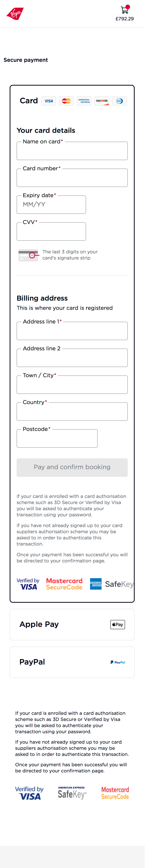Click Pay and confirm booking
147x868 pixels.
point(72,467)
